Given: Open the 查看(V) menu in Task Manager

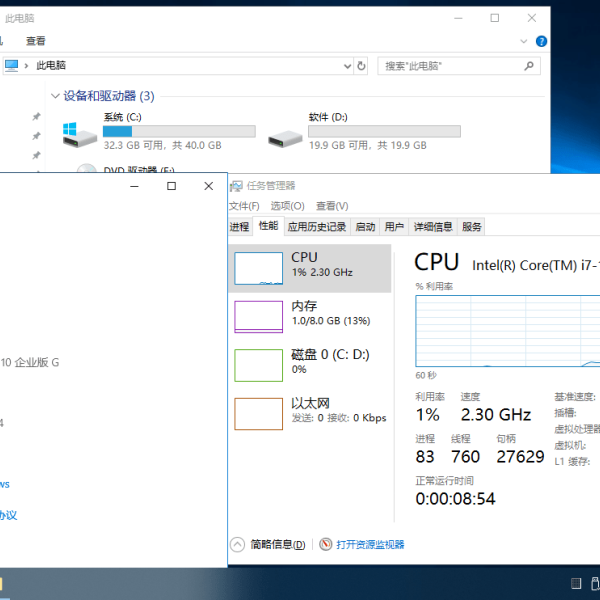Looking at the screenshot, I should pyautogui.click(x=332, y=206).
